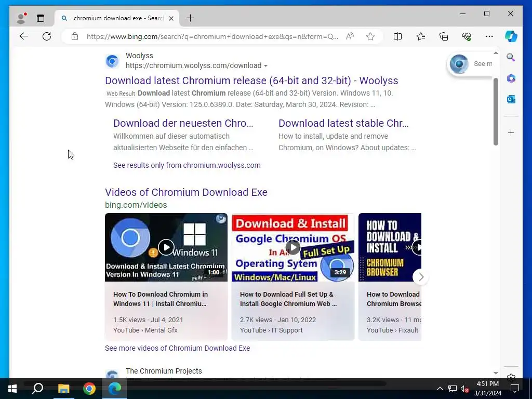See results only from chromium.woolyss.com

(x=187, y=165)
